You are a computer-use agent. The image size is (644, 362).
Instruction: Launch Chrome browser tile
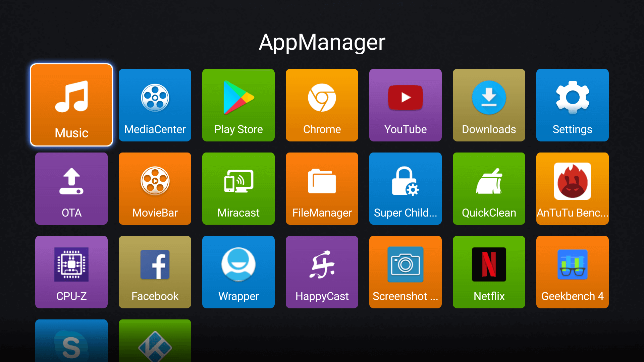coord(322,105)
